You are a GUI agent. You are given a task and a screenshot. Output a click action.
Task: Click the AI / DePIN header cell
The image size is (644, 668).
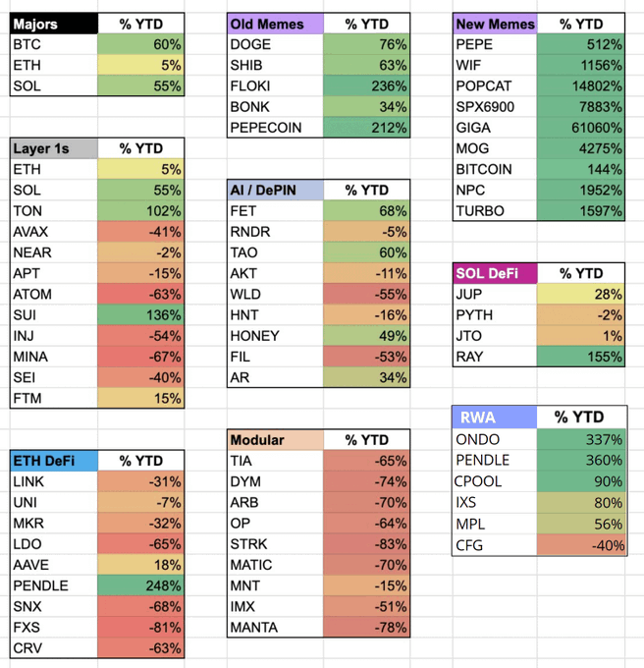click(274, 190)
